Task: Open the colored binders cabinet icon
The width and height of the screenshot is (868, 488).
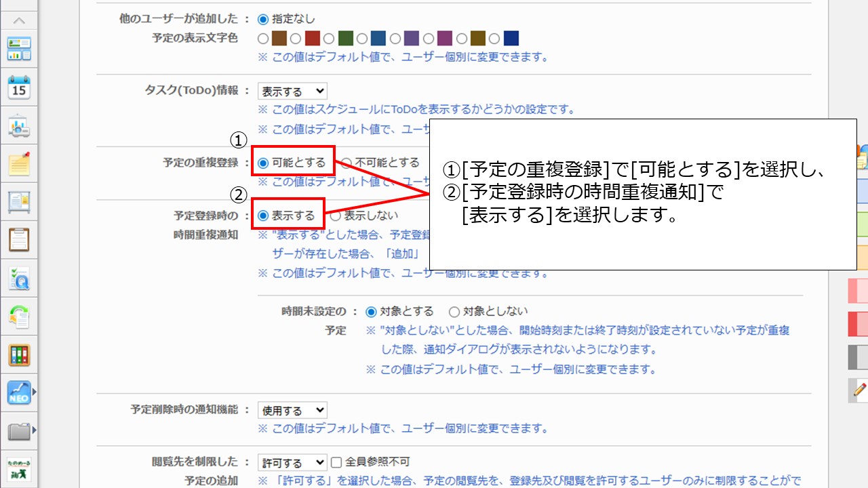Action: [20, 354]
